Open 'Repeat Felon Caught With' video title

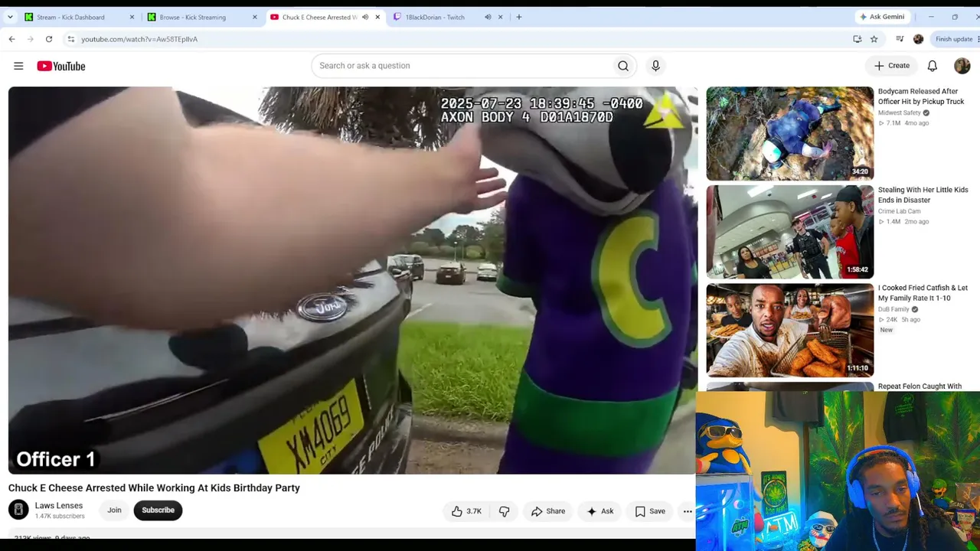(920, 386)
